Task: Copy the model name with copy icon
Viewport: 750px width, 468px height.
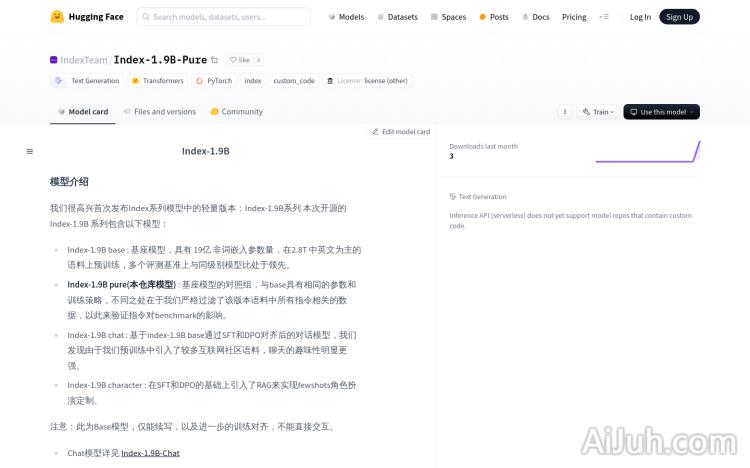Action: click(214, 60)
